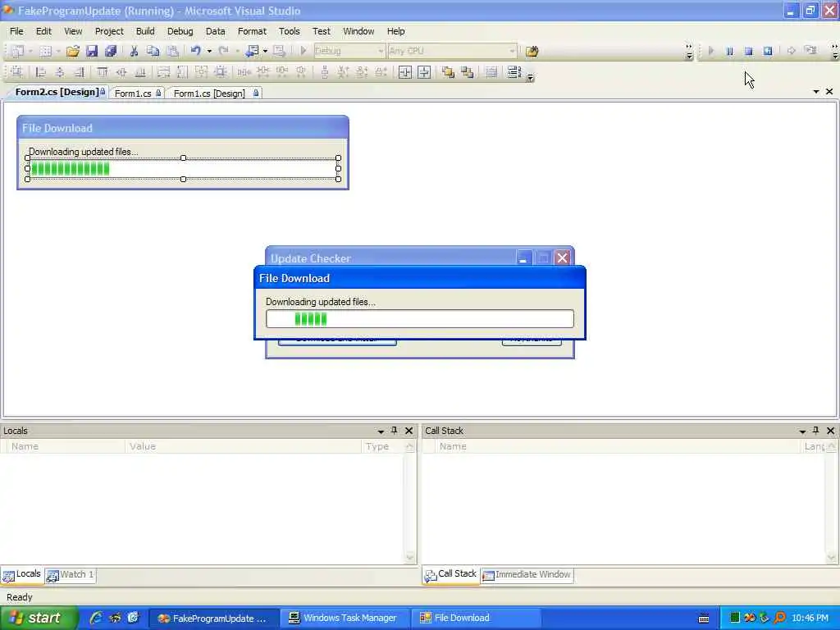Close the Update Checker window

[x=562, y=258]
